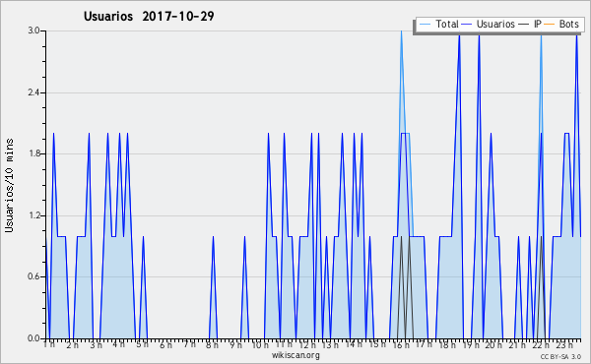Viewport: 591px width, 364px height.
Task: Click the '15 h' x-axis label
Action: tap(377, 344)
